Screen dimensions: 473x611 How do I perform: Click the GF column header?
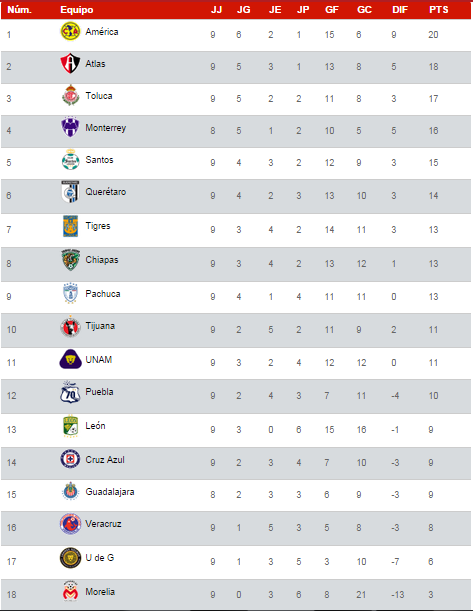(332, 10)
